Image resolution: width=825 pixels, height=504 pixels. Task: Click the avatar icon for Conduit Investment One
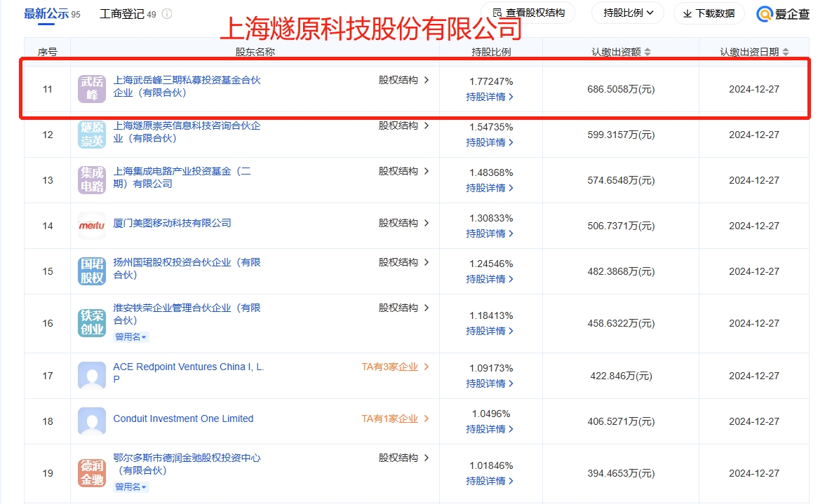[92, 421]
